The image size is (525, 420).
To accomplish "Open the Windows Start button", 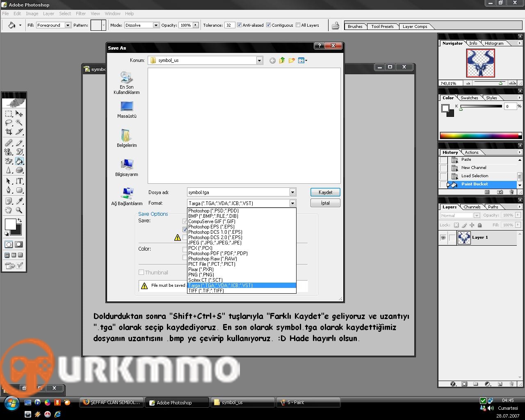I will coord(11,403).
